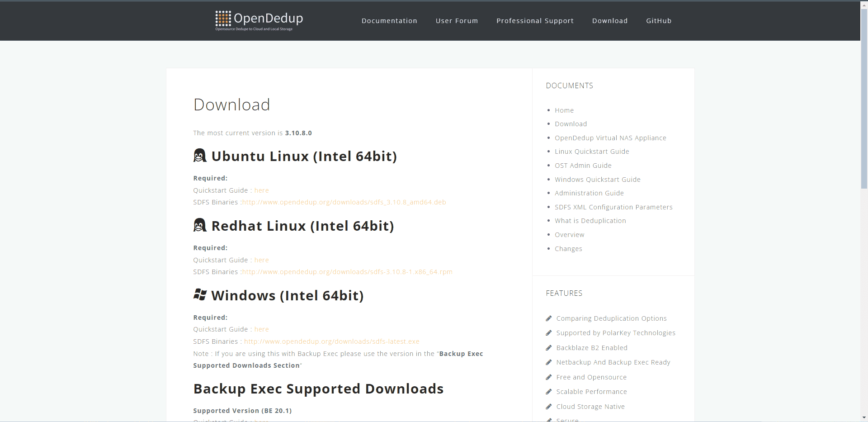Viewport: 868px width, 422px height.
Task: Open Backblaze B2 Enabled feature
Action: point(592,348)
